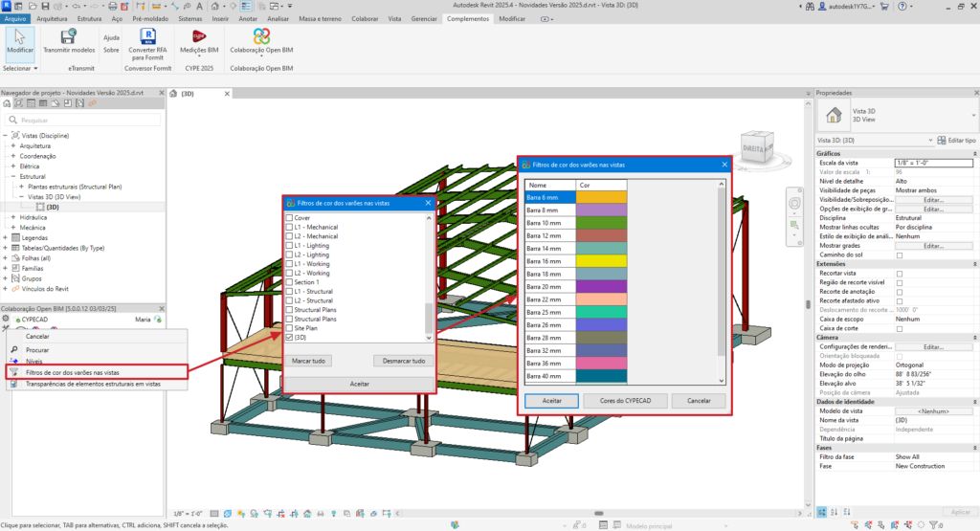Click the Pesquisar search field in project browser
The image size is (980, 531).
pos(84,120)
